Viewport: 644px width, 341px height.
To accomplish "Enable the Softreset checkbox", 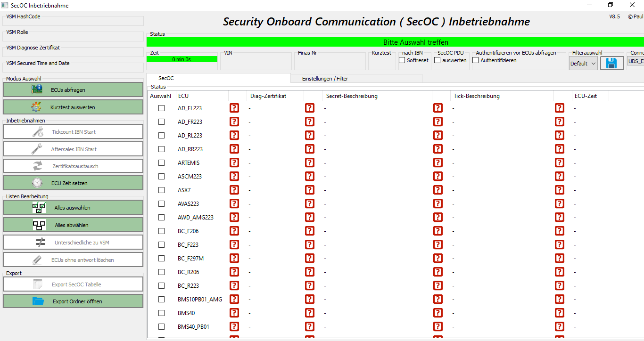I will click(x=402, y=60).
